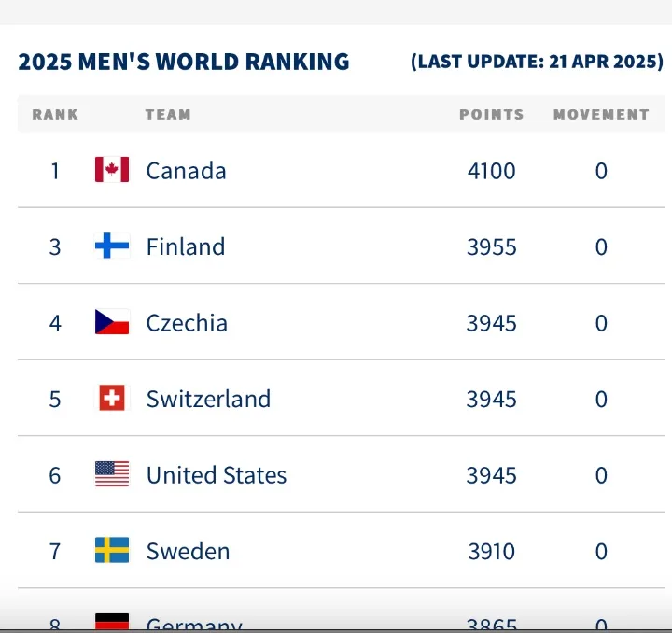Open the Finland team link
The width and height of the screenshot is (672, 633).
[x=186, y=246]
